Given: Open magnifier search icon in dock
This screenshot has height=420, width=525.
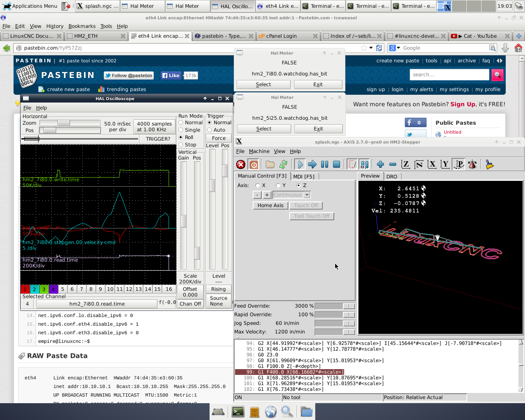Looking at the screenshot, I should 287,411.
